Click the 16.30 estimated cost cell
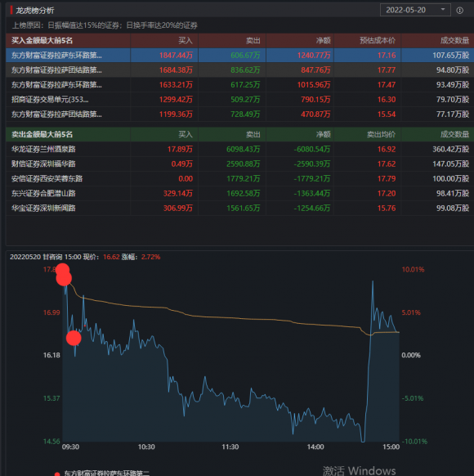474x476 pixels. point(387,100)
